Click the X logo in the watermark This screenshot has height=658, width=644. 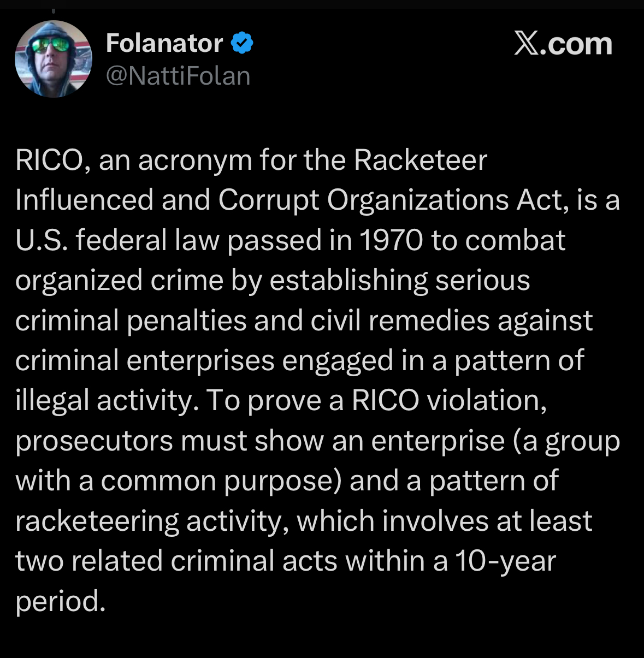527,43
